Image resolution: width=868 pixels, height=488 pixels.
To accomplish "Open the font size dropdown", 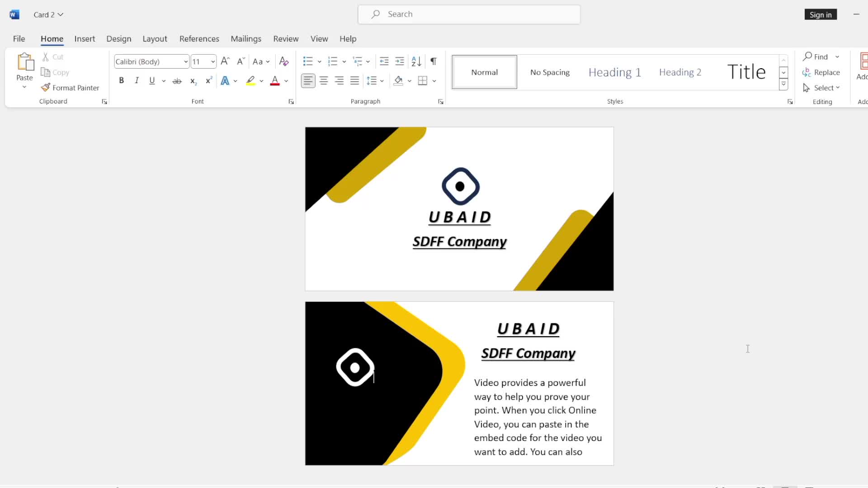I will tap(213, 61).
